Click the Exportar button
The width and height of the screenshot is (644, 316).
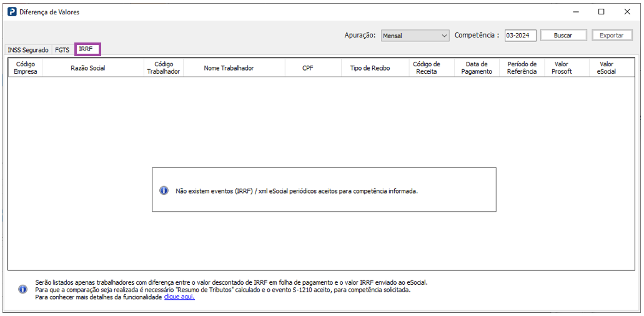(612, 36)
